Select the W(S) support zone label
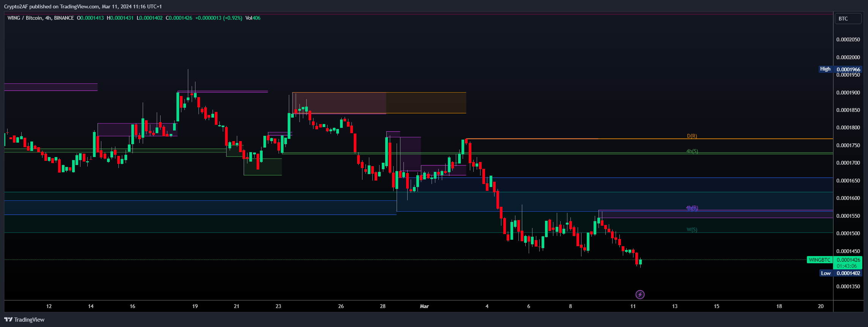This screenshot has width=868, height=327. click(692, 230)
